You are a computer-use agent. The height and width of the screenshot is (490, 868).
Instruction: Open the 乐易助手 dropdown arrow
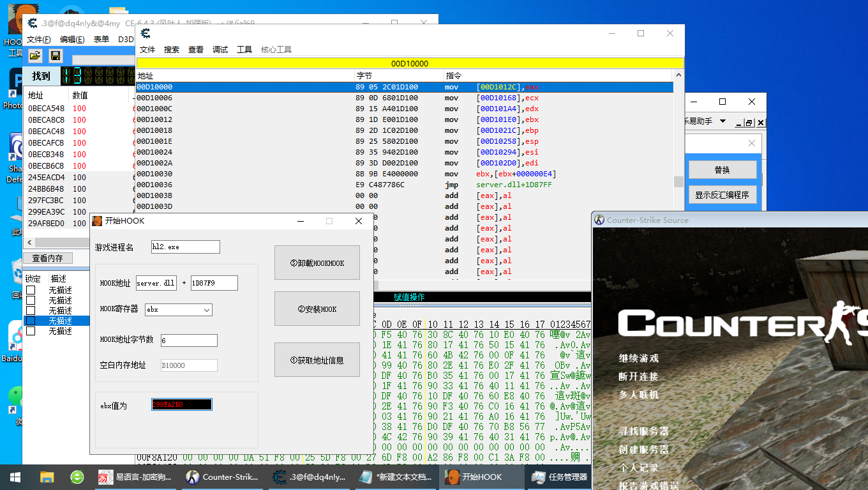722,121
